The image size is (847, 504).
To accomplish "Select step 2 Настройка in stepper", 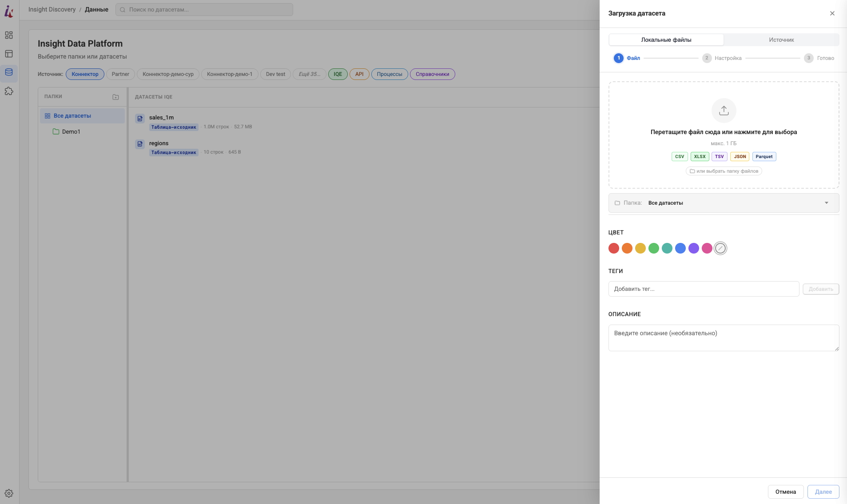I will tap(722, 58).
